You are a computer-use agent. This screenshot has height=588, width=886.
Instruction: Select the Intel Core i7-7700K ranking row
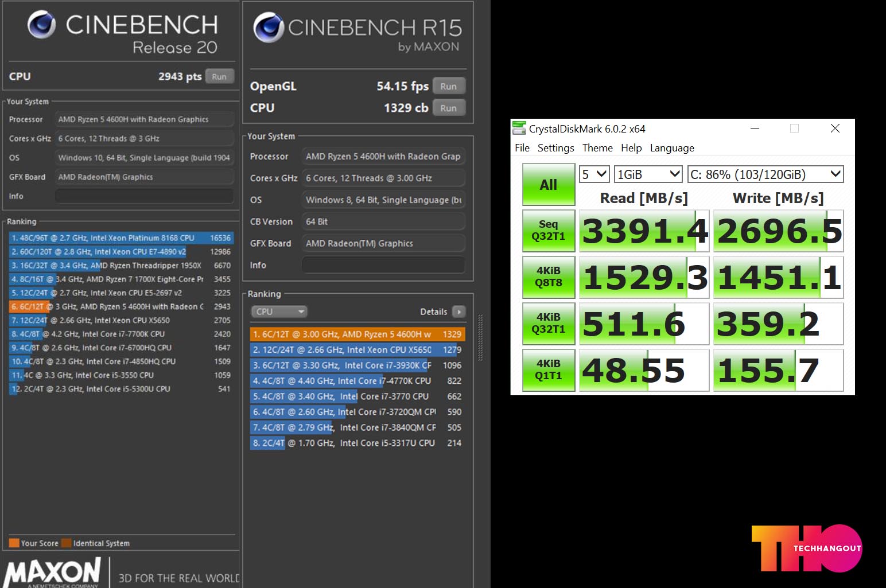coord(121,334)
